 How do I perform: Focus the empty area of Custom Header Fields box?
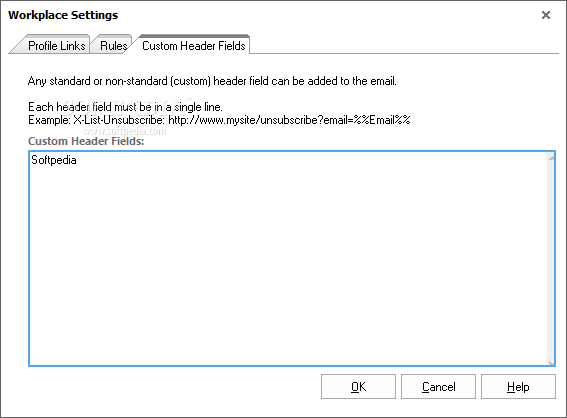pyautogui.click(x=288, y=264)
